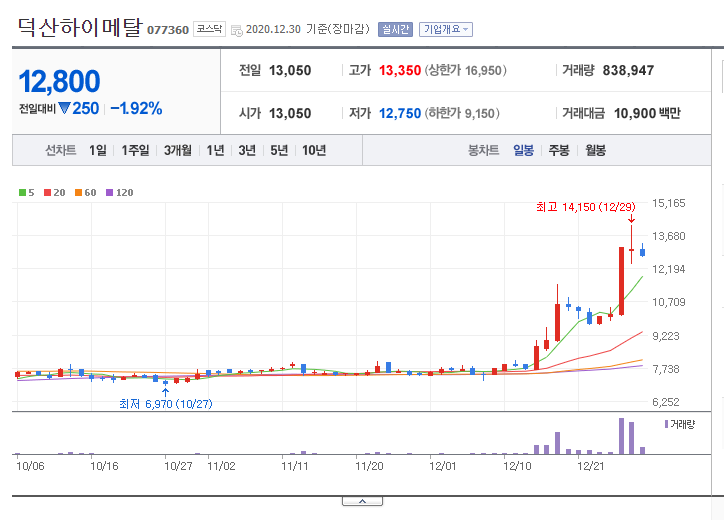Click the purple 거래량 legend marker
This screenshot has height=520, width=724.
tap(666, 424)
